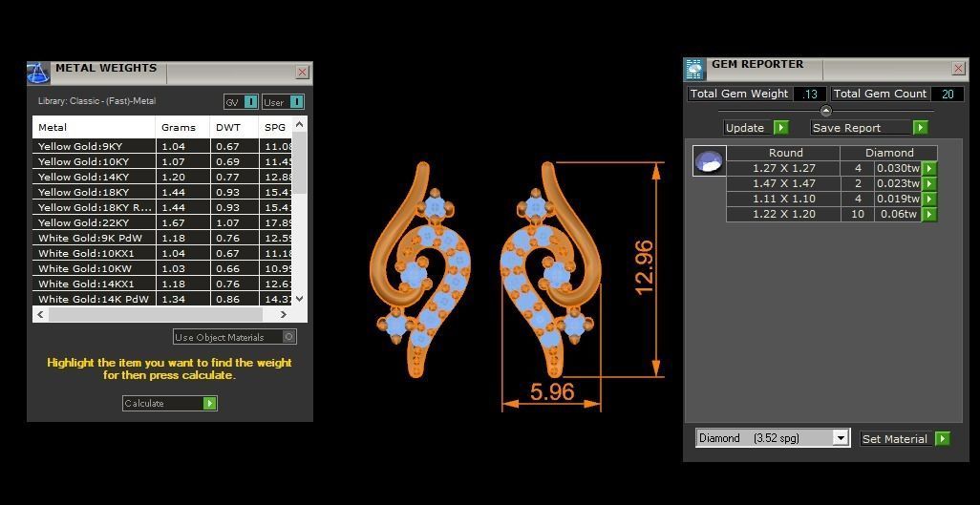Select the Yellow Gold:18KY row
This screenshot has width=980, height=505.
tap(162, 192)
